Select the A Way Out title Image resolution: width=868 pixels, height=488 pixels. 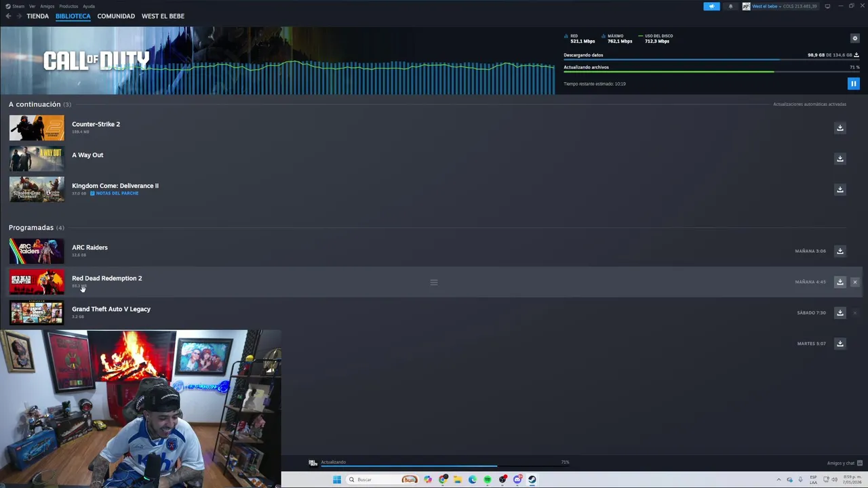[87, 155]
